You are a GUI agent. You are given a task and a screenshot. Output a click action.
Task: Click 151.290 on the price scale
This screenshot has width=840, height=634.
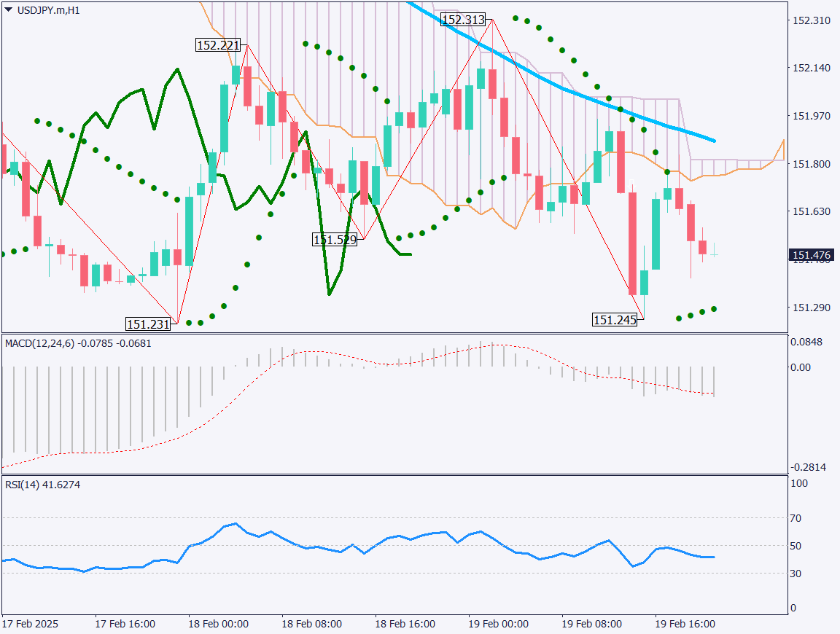(x=811, y=308)
